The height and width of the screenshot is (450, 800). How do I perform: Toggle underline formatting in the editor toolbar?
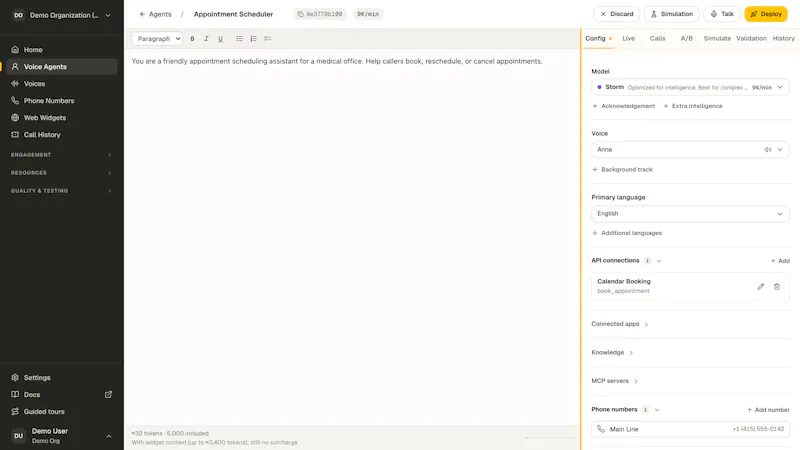point(220,39)
